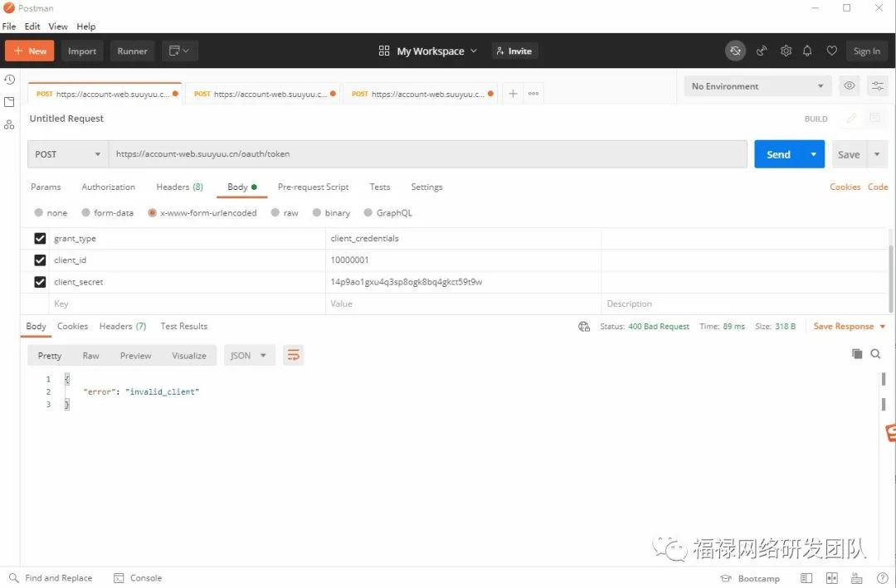This screenshot has height=588, width=896.
Task: Open the Console panel
Action: [x=138, y=578]
